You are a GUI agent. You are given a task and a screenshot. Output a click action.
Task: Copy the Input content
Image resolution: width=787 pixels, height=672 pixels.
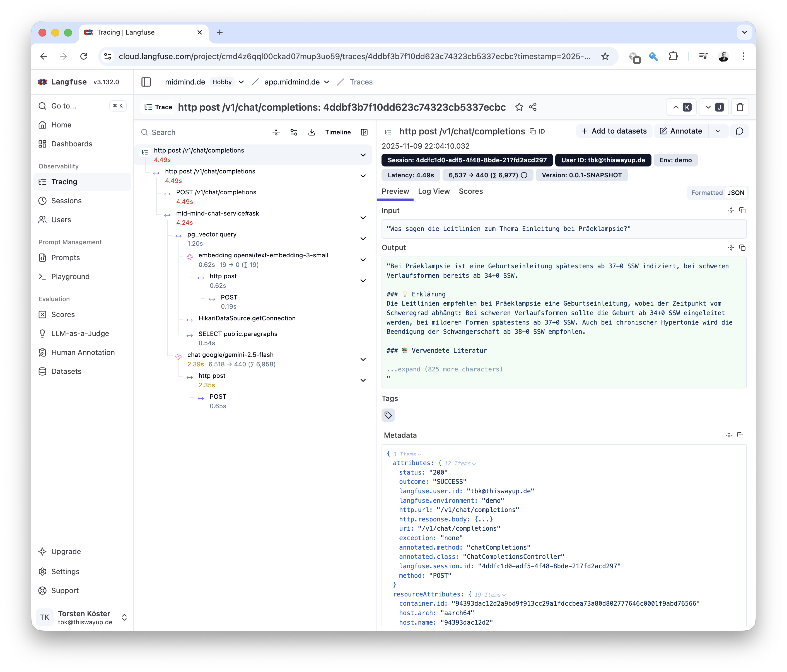tap(742, 211)
